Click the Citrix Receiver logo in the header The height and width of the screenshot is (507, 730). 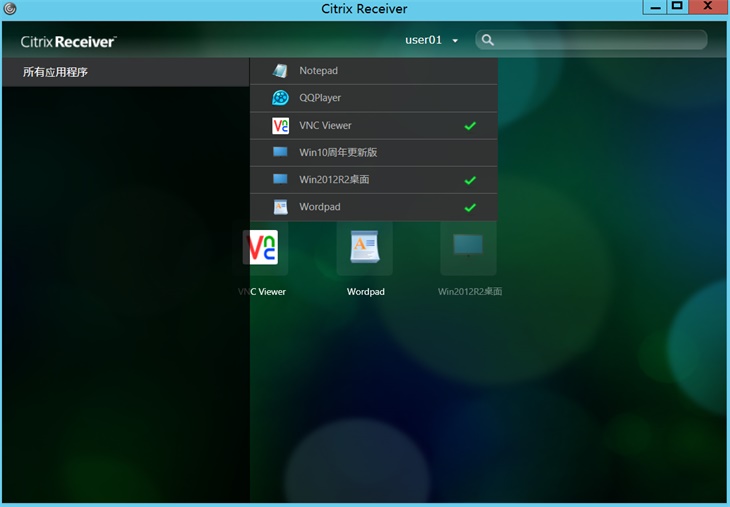tap(68, 42)
